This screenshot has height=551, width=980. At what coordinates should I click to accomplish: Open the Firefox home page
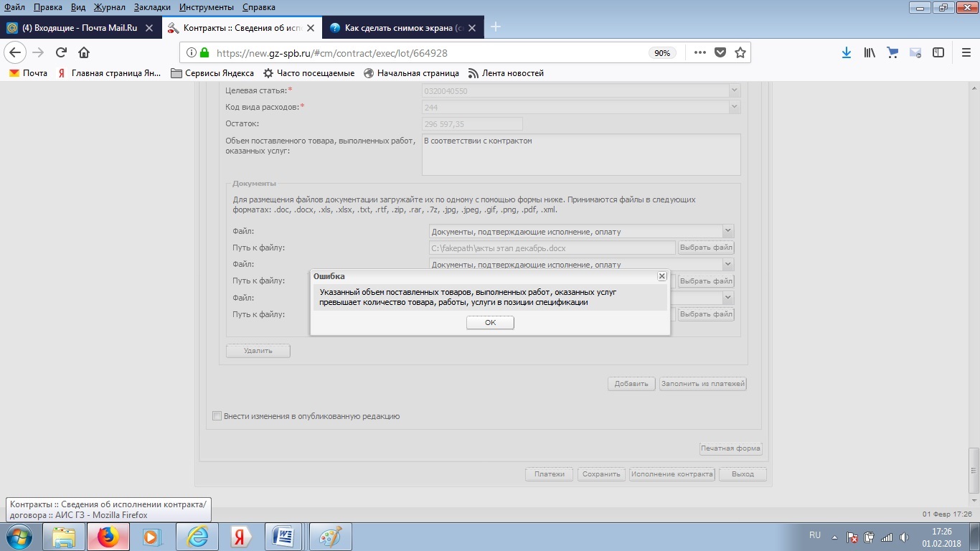[x=84, y=52]
